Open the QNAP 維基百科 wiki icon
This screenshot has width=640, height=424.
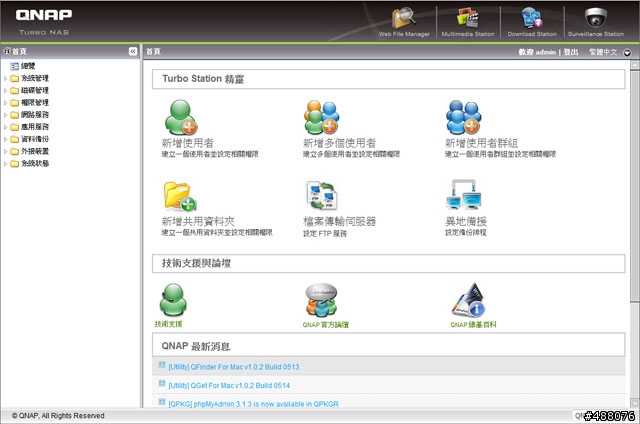(x=468, y=300)
